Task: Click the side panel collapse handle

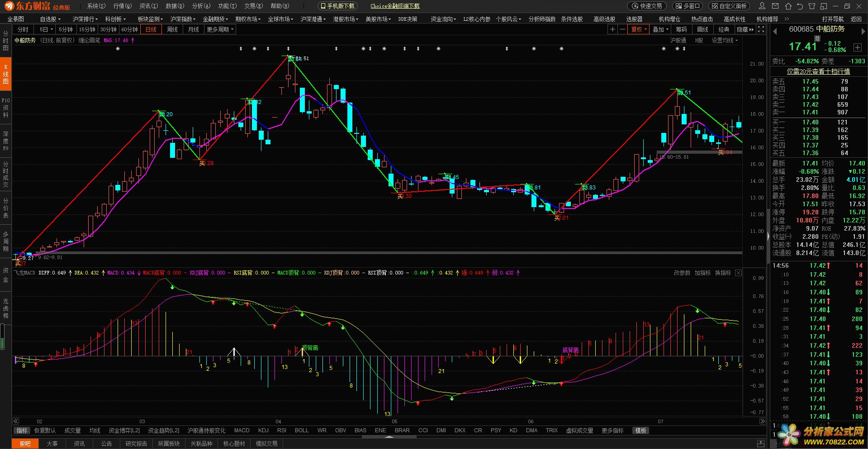Action: 768,236
